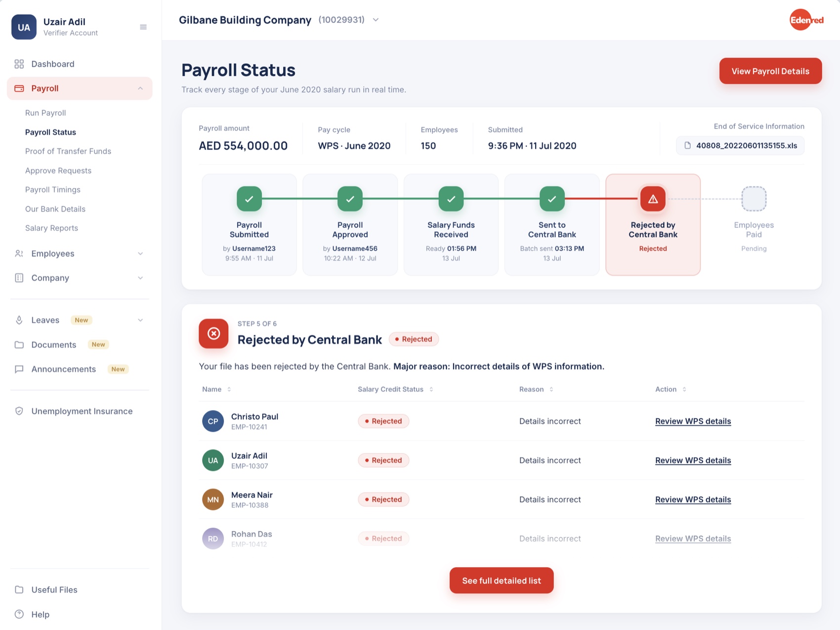Click the Salary Funds Received check icon

tap(451, 199)
